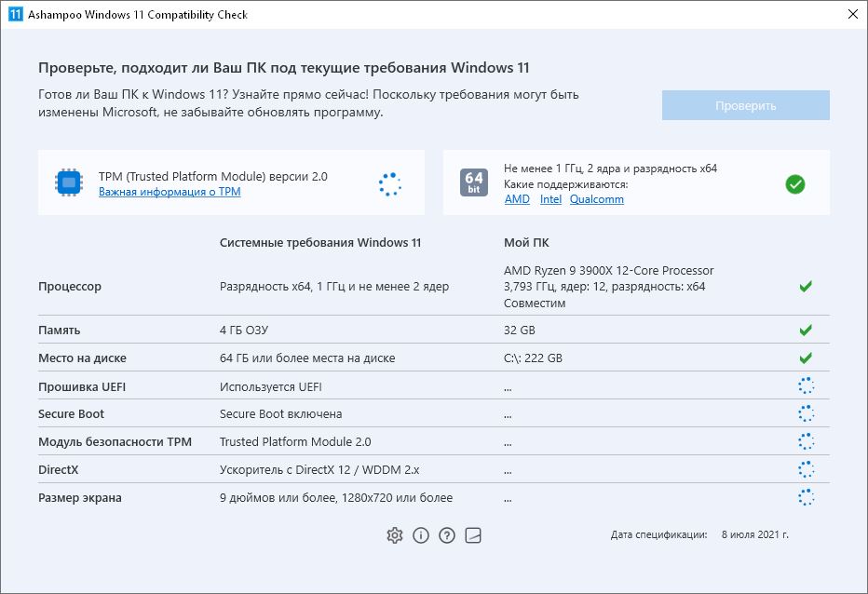The height and width of the screenshot is (594, 868).
Task: Click the Qualcomm link
Action: point(597,198)
